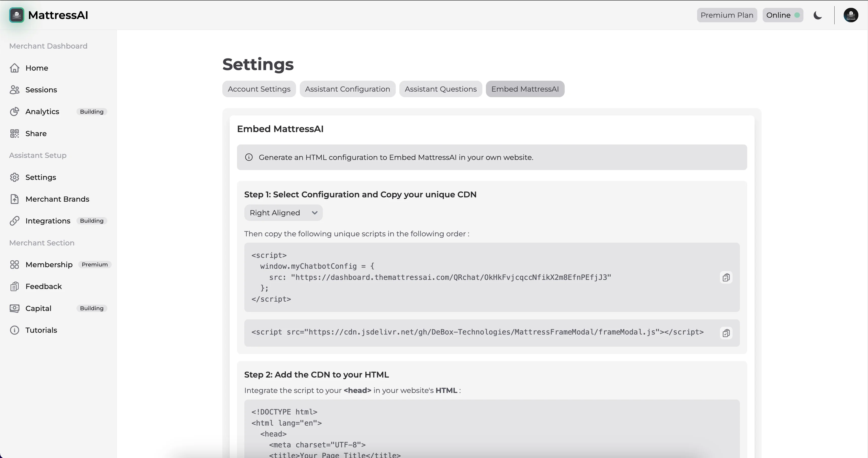Switch to the Account Settings tab
The width and height of the screenshot is (868, 458).
click(259, 89)
